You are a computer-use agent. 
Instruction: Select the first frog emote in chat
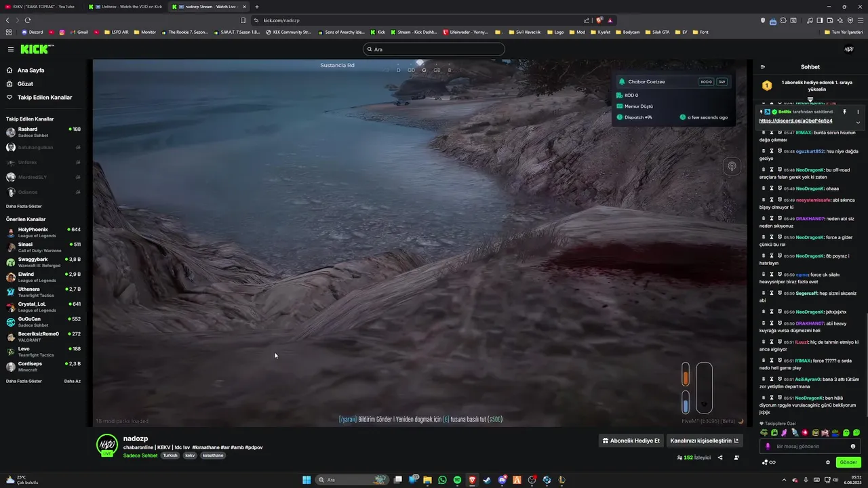[x=764, y=432]
